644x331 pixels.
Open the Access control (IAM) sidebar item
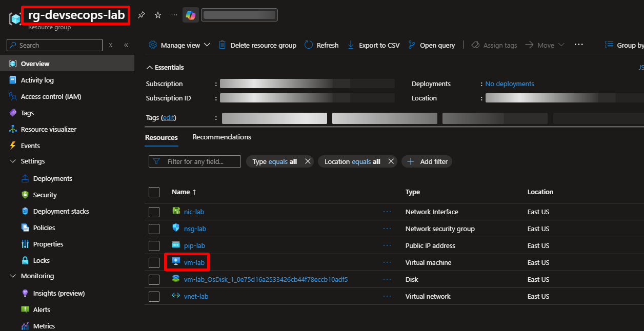click(51, 96)
